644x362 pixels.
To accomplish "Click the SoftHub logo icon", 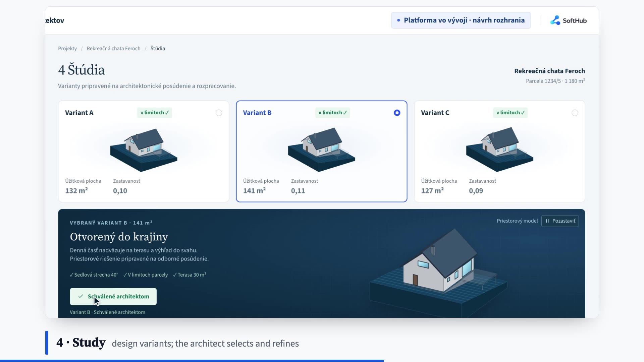I will [555, 20].
